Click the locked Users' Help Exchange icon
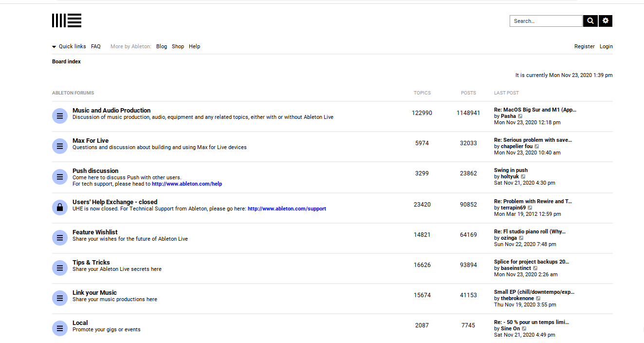This screenshot has height=343, width=644. coord(59,208)
